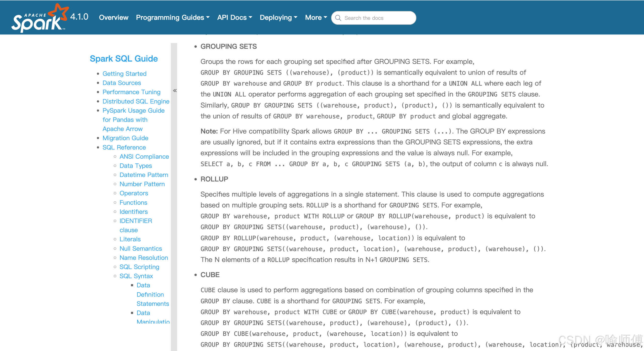Viewport: 644px width, 351px height.
Task: Select SQL Reference in sidebar
Action: (x=124, y=147)
